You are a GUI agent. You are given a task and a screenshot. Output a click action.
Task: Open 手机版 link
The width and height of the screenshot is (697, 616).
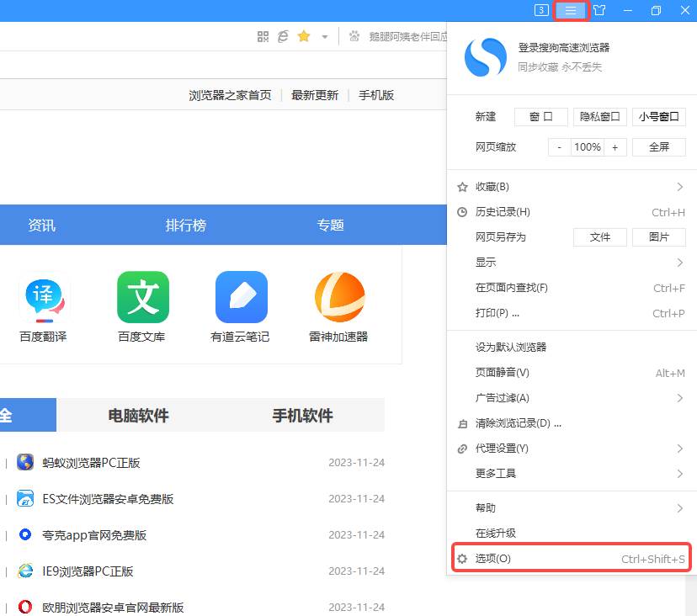376,95
